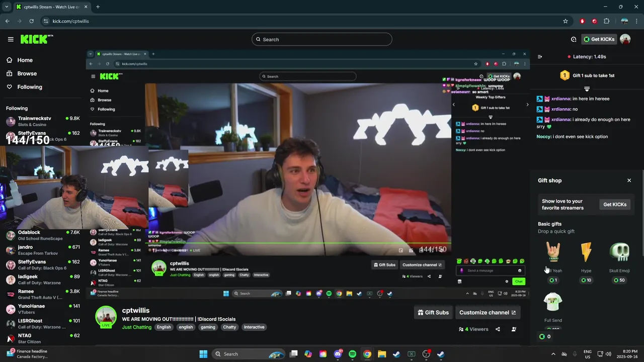Open the hamburger sidebar menu
Viewport: 644px width, 362px height.
coord(11,39)
